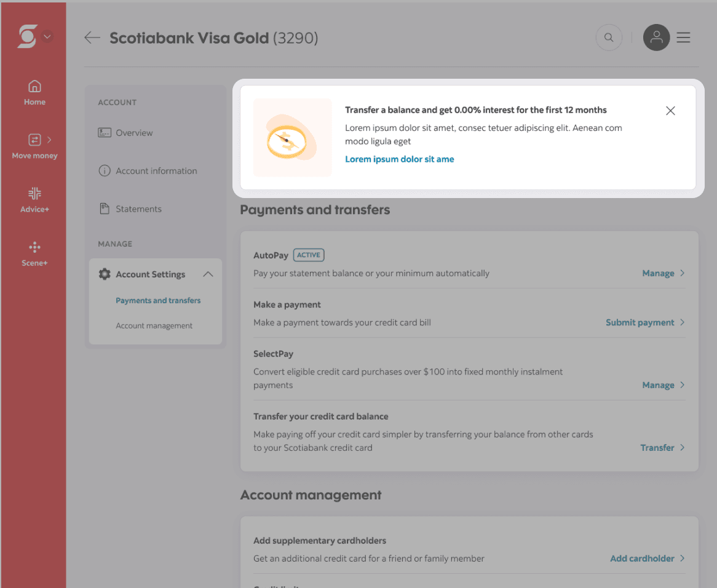Image resolution: width=717 pixels, height=588 pixels.
Task: Open the hamburger menu icon
Action: pos(683,38)
